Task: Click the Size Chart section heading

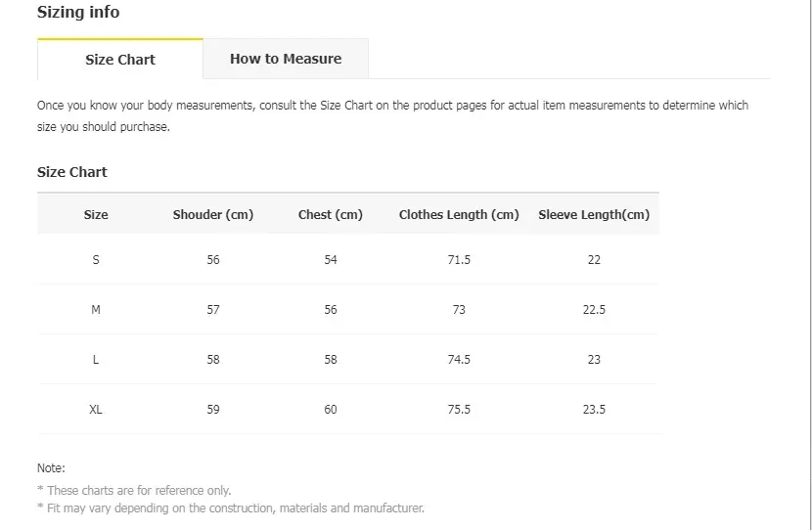Action: pos(72,172)
